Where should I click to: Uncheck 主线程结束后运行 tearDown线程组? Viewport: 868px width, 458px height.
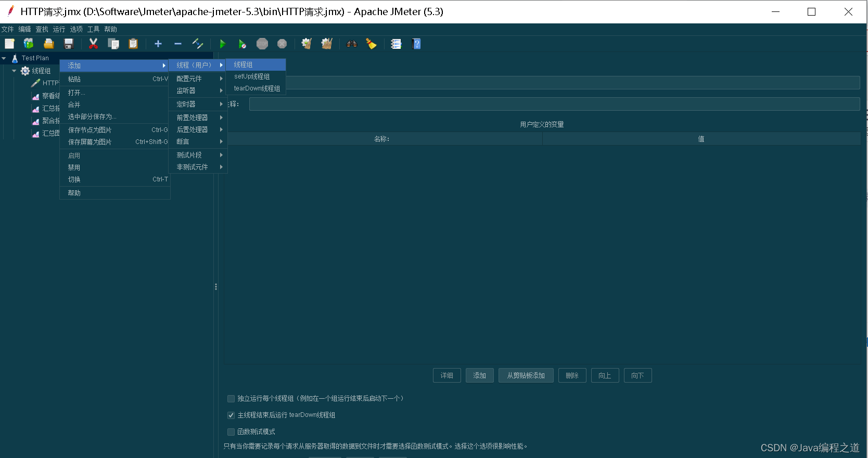231,415
